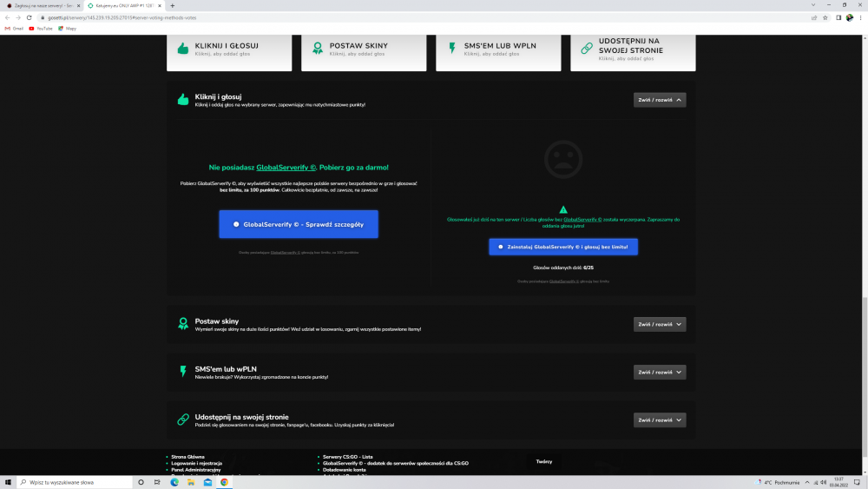The width and height of the screenshot is (868, 489).
Task: Switch to the Zagłosuj na nasze serwery tab
Action: pos(42,5)
